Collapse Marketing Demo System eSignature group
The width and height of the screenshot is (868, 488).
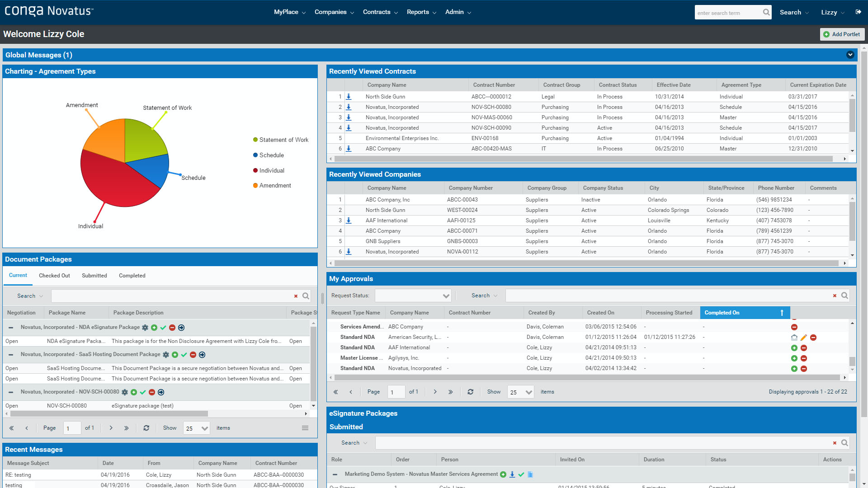pos(335,474)
